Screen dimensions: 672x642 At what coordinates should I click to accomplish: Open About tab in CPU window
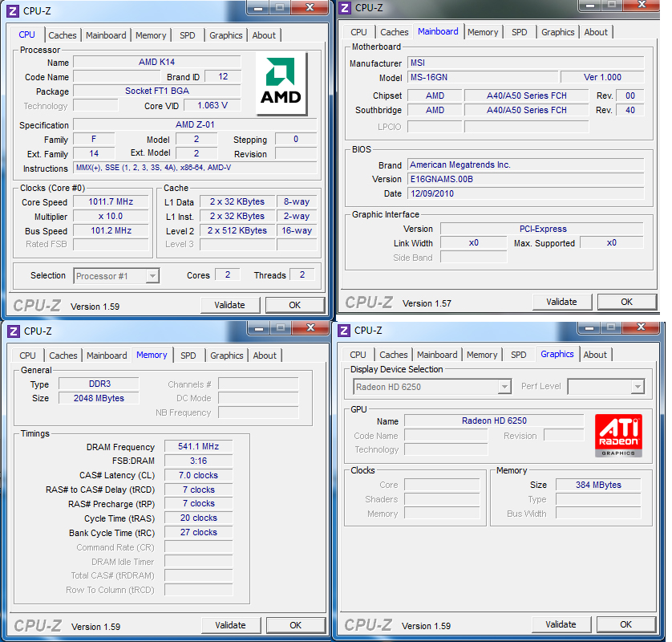tap(264, 35)
